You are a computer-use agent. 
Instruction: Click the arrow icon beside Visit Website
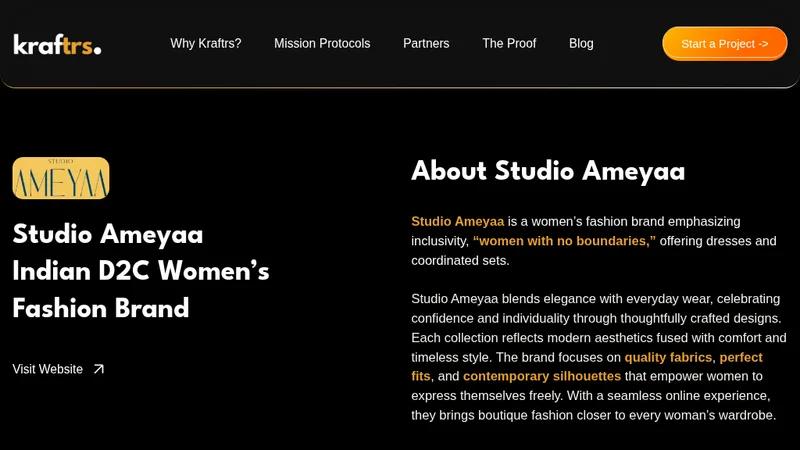98,369
